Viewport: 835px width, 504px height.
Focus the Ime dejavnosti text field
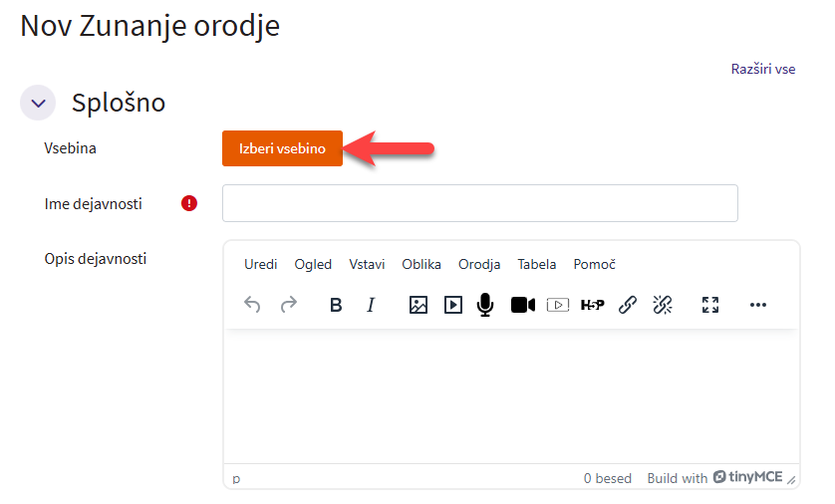[x=479, y=203]
